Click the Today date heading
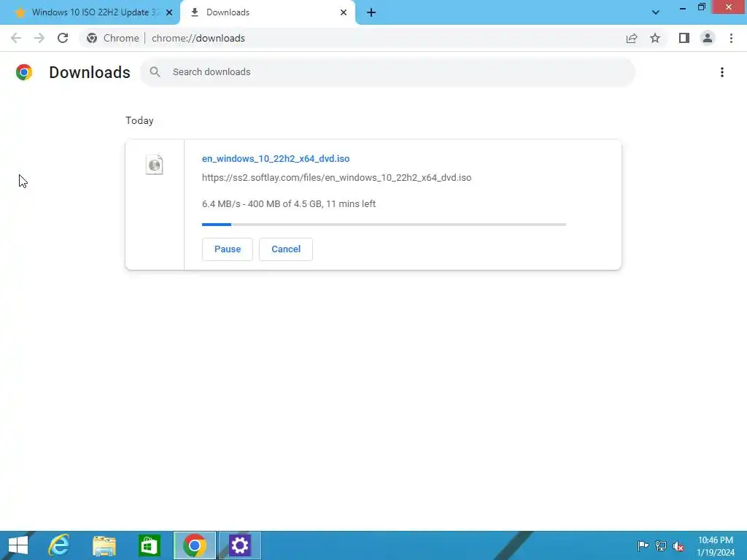 coord(139,120)
